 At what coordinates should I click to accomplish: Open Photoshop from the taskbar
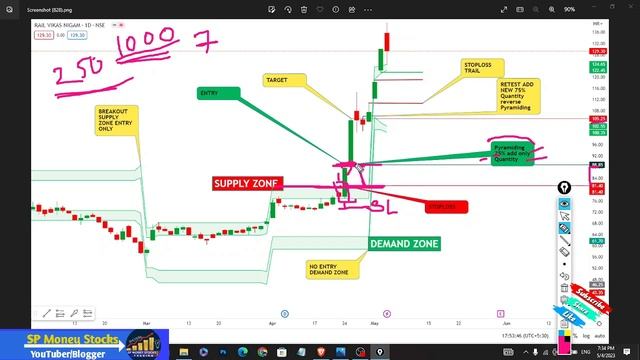pyautogui.click(x=223, y=352)
